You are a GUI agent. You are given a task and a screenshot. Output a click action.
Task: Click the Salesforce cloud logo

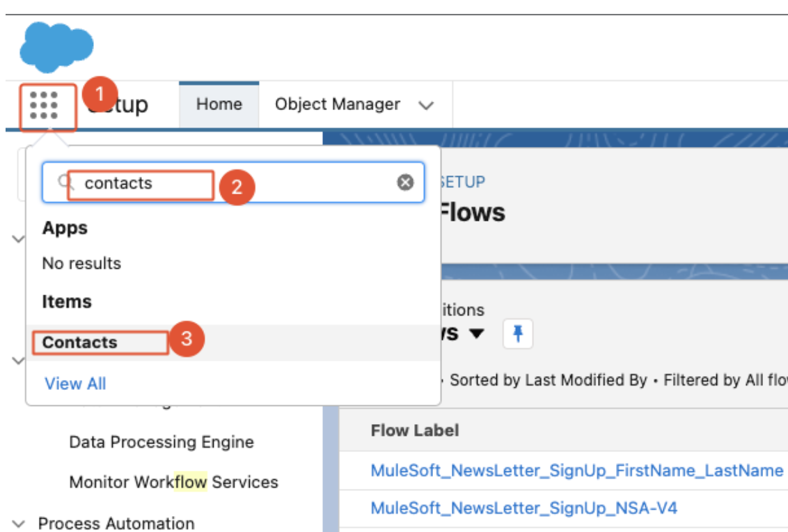[56, 47]
